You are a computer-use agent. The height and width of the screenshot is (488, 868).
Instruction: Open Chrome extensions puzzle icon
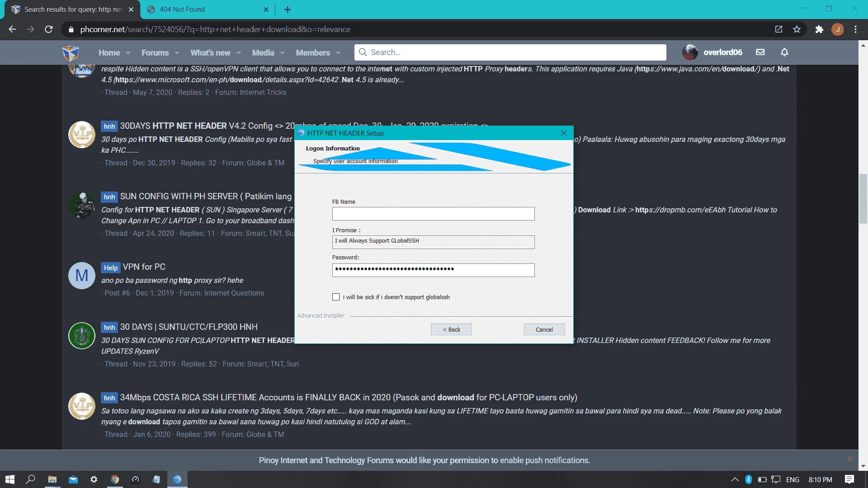pos(819,29)
